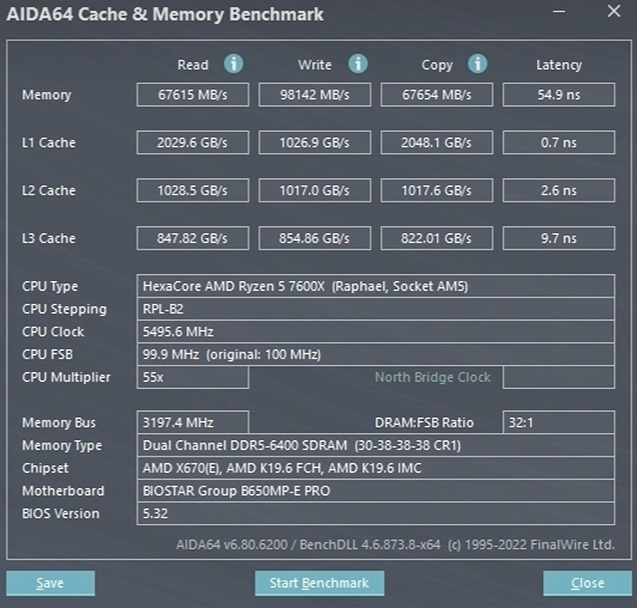Screen dimensions: 637x608
Task: Click the CPU Clock 5495.6 MHz field
Action: [375, 332]
